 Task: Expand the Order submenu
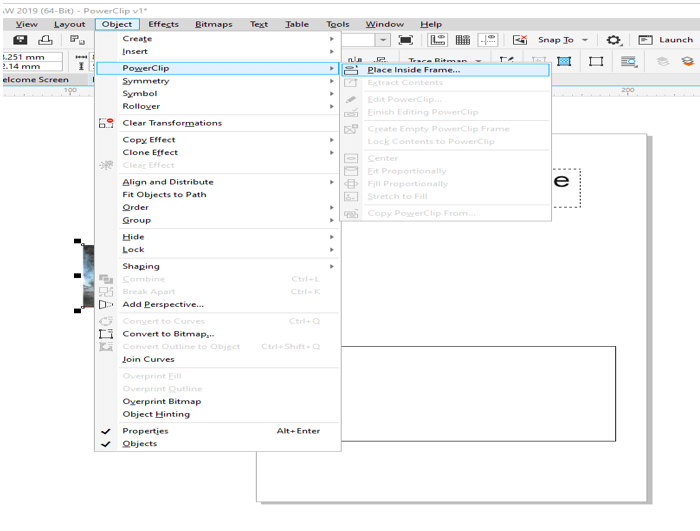218,208
